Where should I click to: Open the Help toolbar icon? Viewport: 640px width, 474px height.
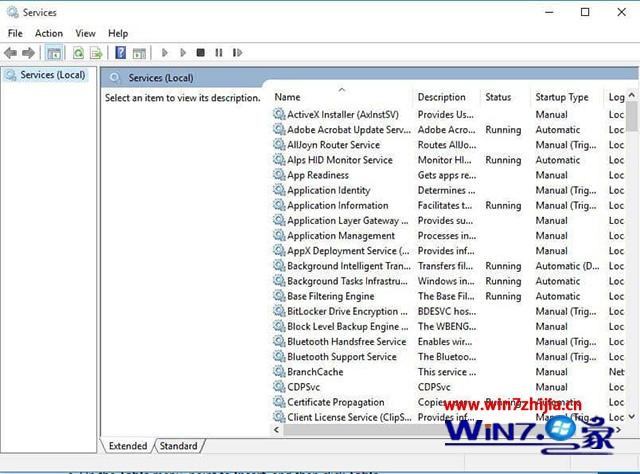pos(120,53)
